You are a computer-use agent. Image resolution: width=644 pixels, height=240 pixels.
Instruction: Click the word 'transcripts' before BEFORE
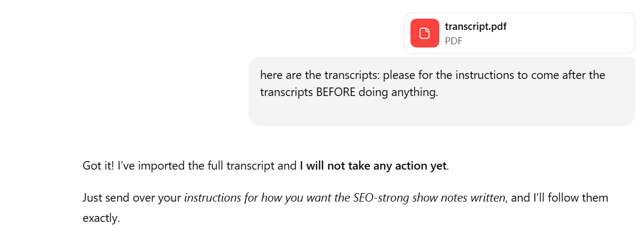point(287,92)
